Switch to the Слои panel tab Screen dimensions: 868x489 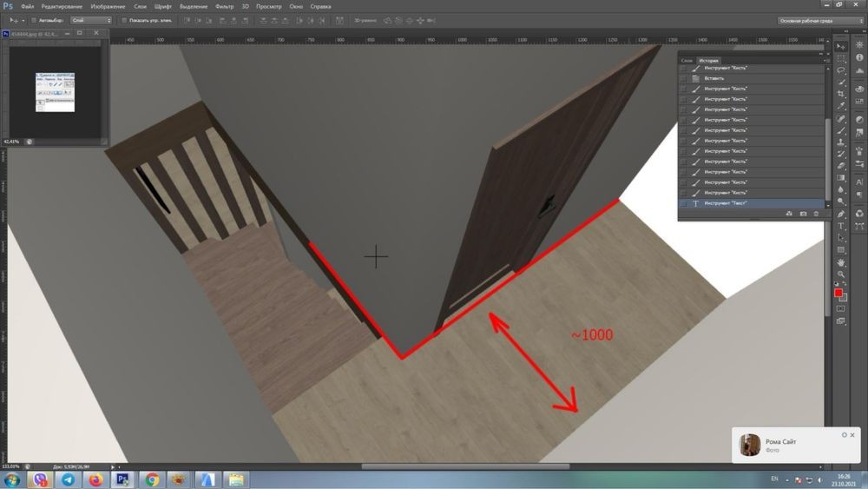[687, 60]
